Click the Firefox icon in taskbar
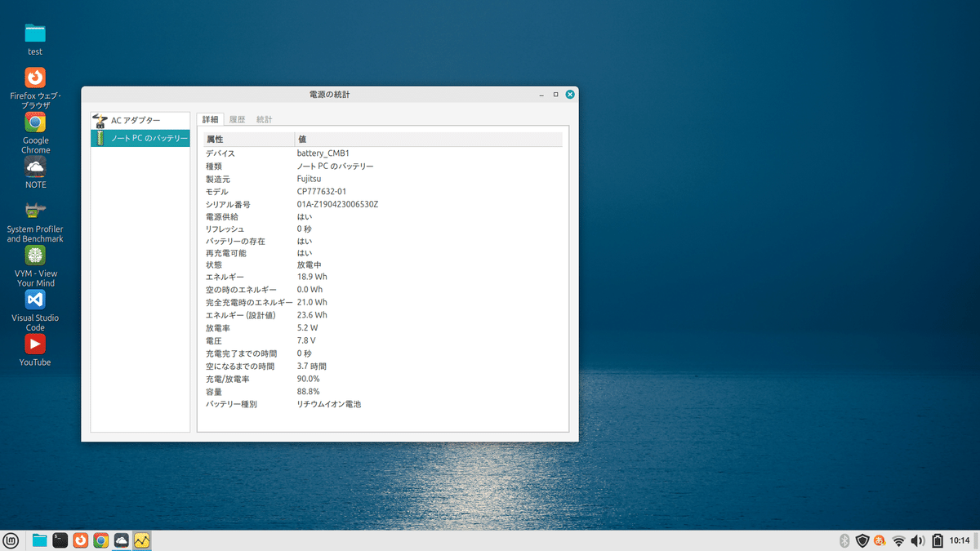This screenshot has height=551, width=980. click(x=80, y=540)
